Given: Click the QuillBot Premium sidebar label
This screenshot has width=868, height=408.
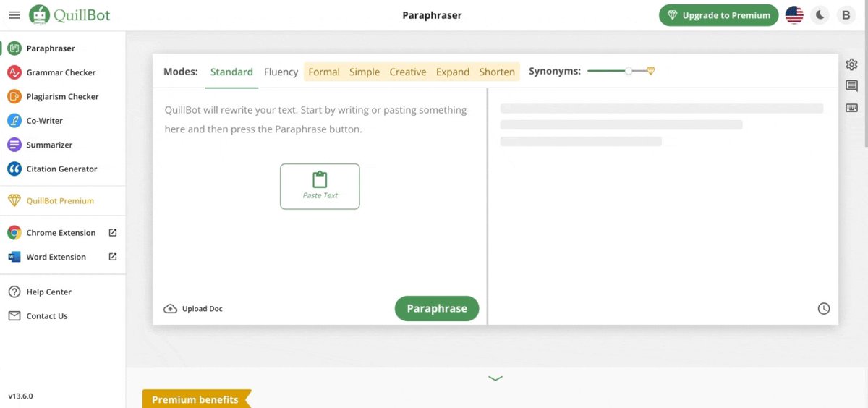Looking at the screenshot, I should [60, 200].
